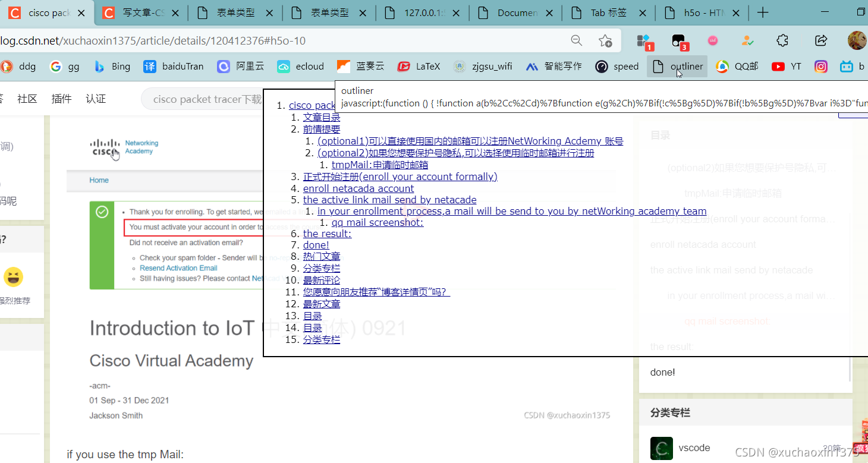Open the bilibili bookmark icon
This screenshot has width=868, height=463.
[x=847, y=67]
